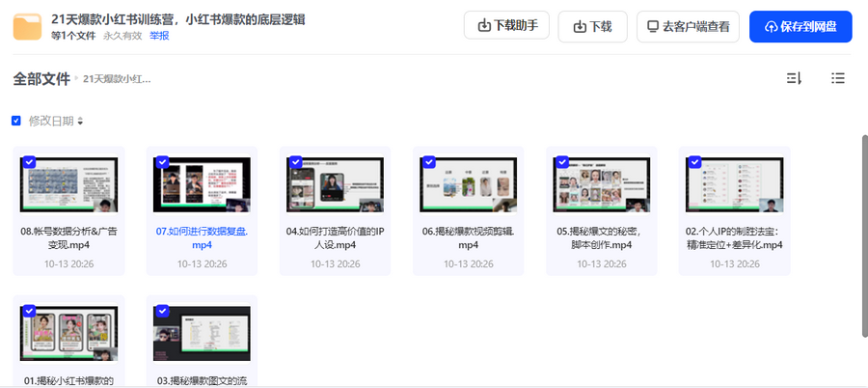Uncheck 05.揭秘爆文的秘密 checkbox

(562, 162)
